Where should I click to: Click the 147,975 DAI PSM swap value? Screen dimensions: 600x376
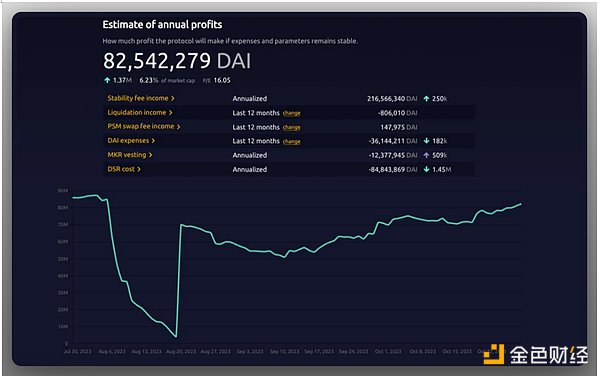(x=399, y=127)
